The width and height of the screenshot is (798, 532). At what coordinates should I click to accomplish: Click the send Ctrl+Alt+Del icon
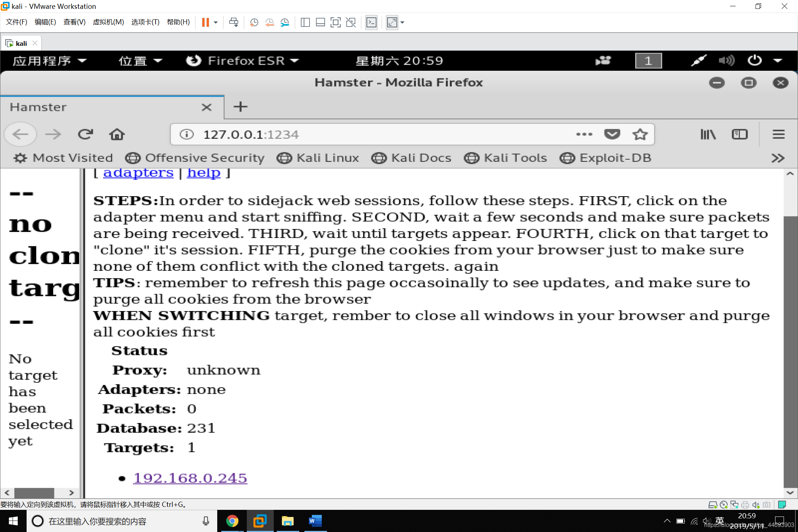coord(233,22)
